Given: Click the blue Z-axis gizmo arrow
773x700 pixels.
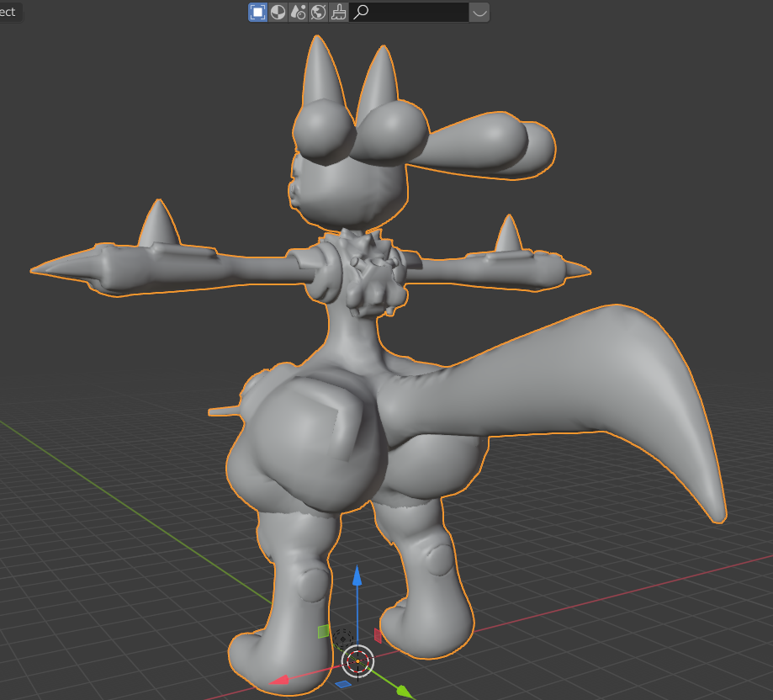Looking at the screenshot, I should [x=357, y=575].
